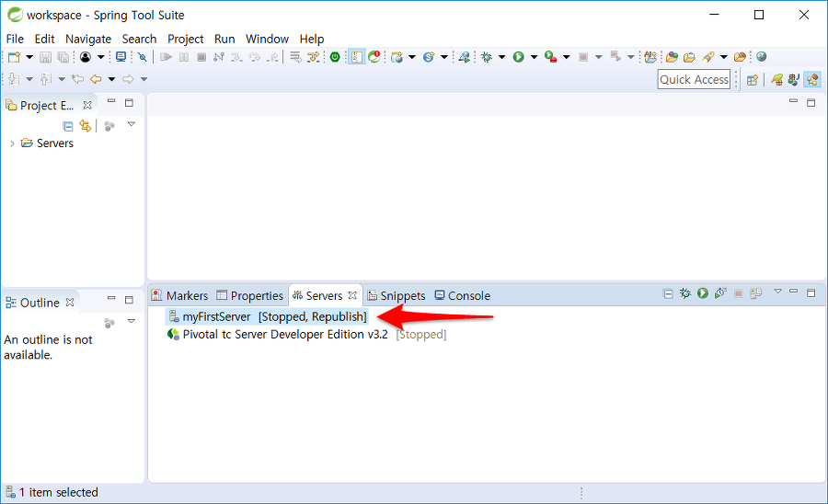
Task: Switch to the Markers tab
Action: click(x=179, y=295)
